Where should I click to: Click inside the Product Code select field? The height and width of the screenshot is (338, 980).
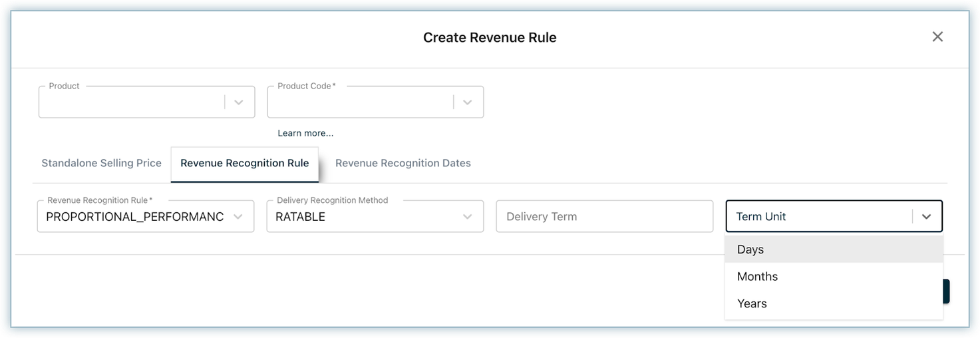pos(359,102)
